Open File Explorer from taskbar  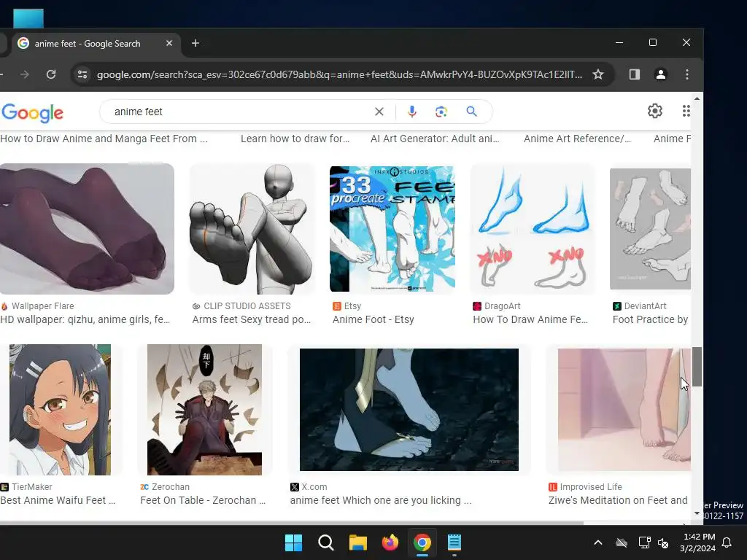pos(357,542)
